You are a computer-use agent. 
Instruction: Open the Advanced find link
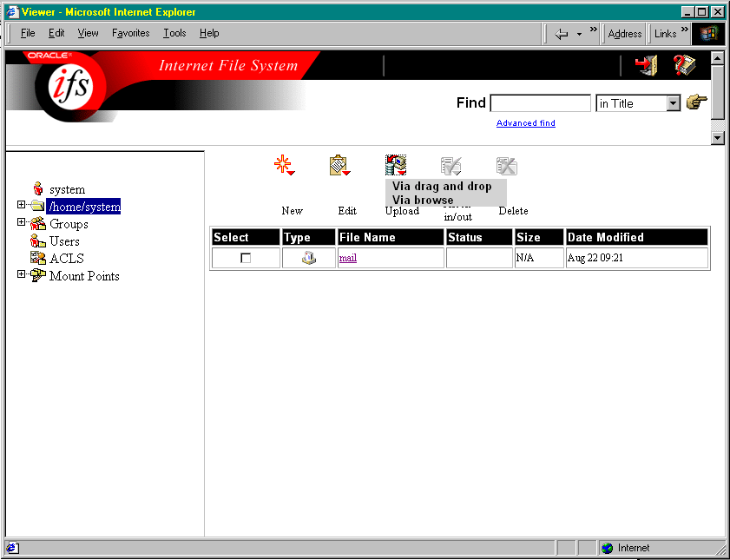pos(526,123)
